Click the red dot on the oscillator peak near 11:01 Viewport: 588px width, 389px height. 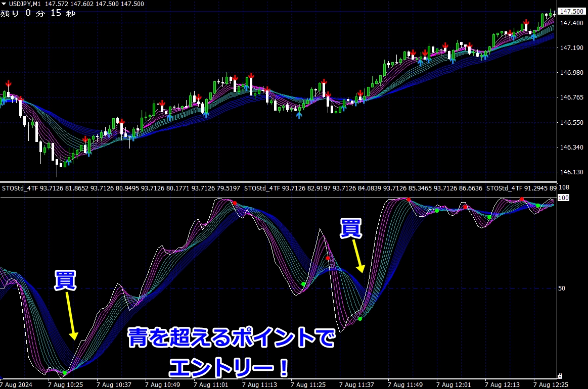pos(235,203)
